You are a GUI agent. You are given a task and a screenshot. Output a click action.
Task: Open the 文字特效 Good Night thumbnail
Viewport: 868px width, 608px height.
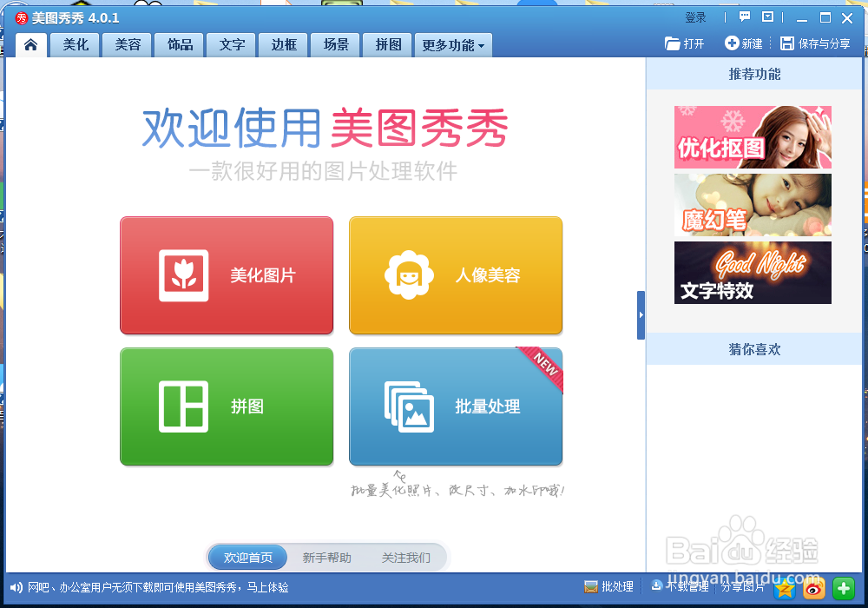click(x=753, y=273)
